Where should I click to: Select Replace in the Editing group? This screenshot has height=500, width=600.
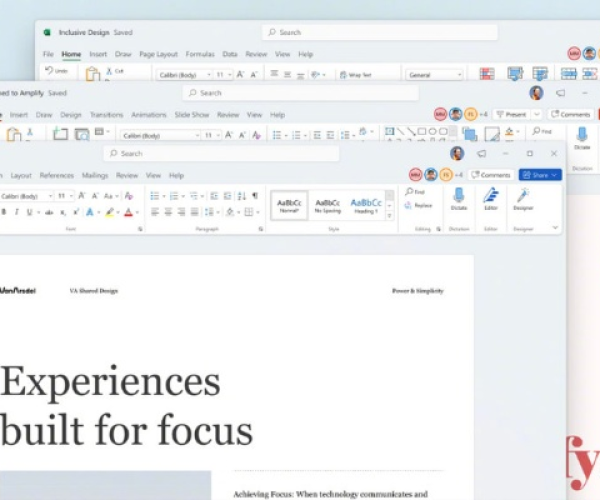[418, 205]
